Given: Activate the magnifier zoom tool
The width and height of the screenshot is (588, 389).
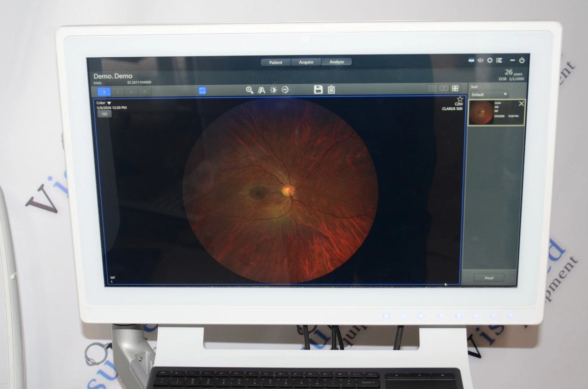Looking at the screenshot, I should coord(249,90).
